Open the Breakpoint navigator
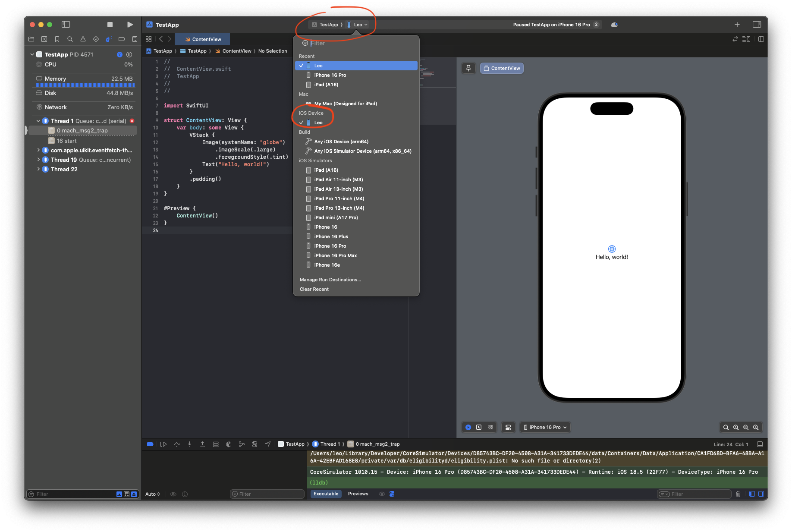Screen dimensions: 792x532 point(122,39)
